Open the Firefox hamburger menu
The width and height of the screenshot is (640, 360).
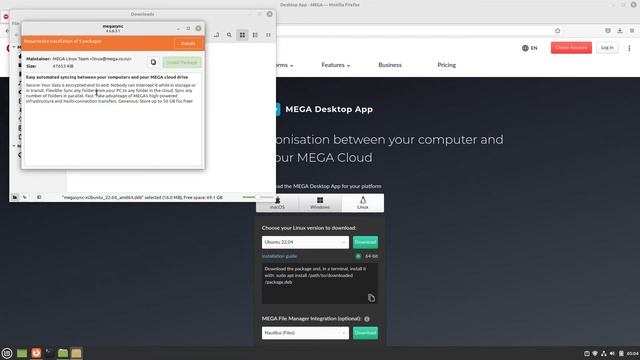point(632,31)
